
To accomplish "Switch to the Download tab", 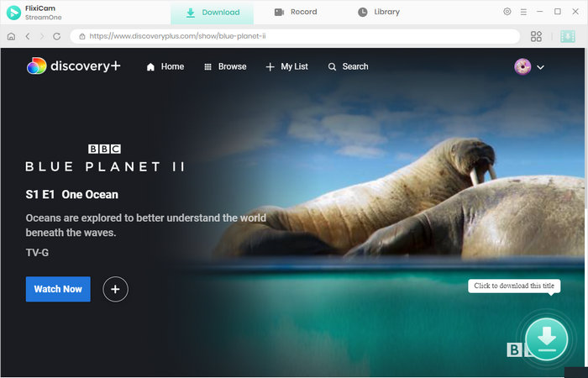I will [213, 13].
